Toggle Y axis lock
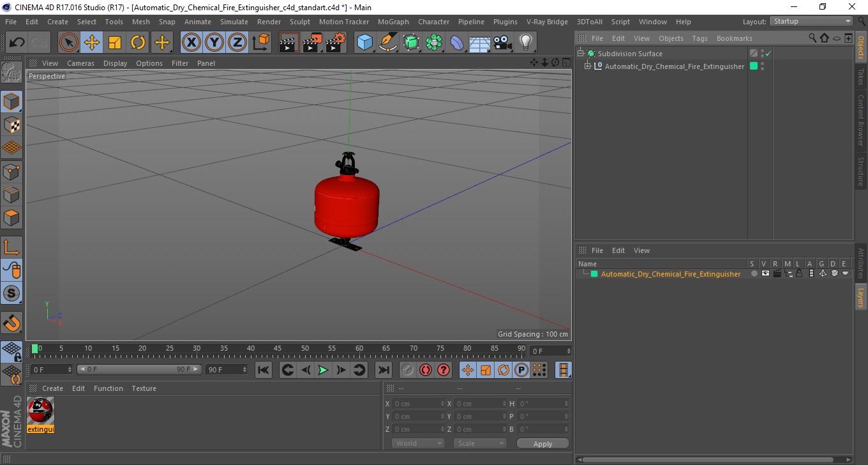This screenshot has width=868, height=465. coord(214,43)
